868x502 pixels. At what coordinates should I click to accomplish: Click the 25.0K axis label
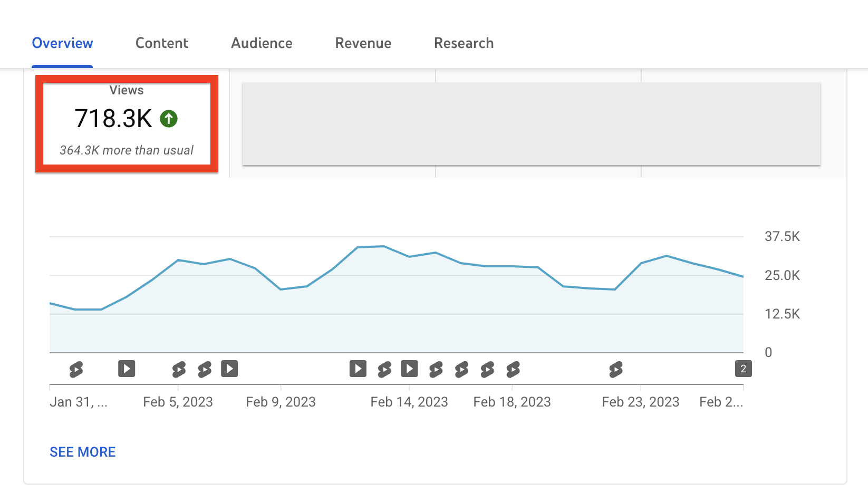[782, 275]
